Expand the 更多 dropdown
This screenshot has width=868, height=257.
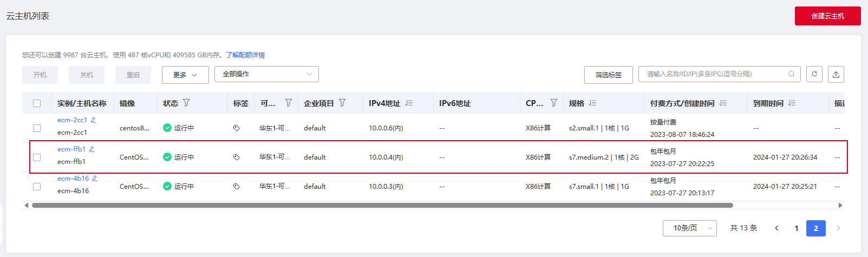pos(185,75)
